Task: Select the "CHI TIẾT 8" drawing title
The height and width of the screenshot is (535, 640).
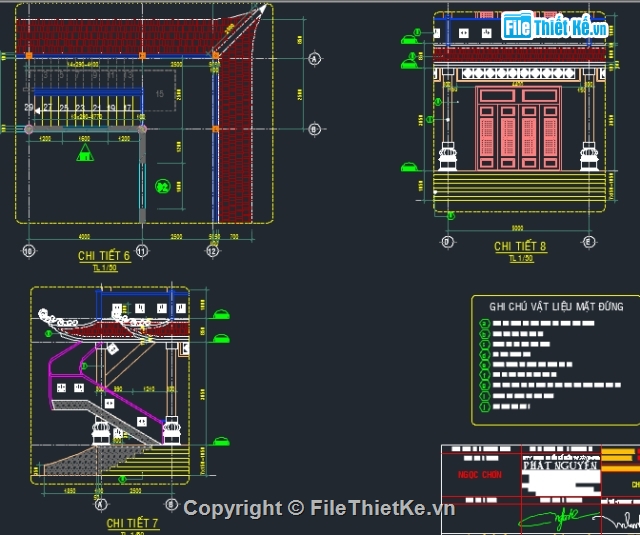Action: coord(520,246)
